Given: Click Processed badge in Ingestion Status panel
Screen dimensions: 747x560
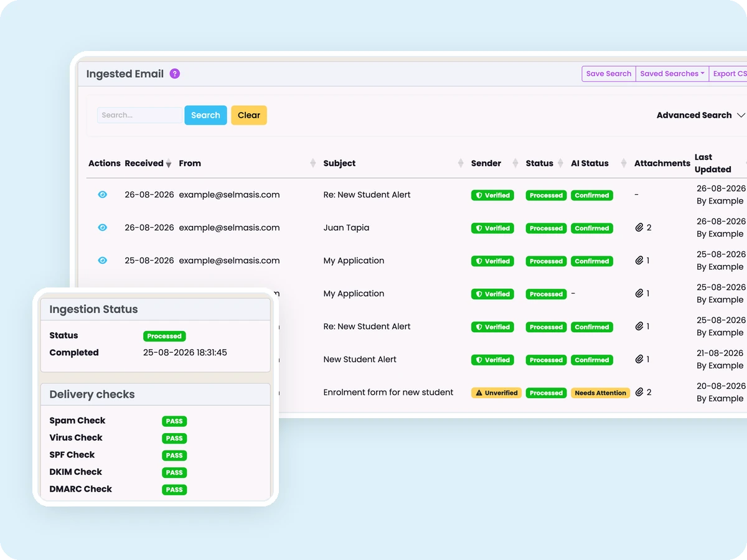Looking at the screenshot, I should coord(164,336).
